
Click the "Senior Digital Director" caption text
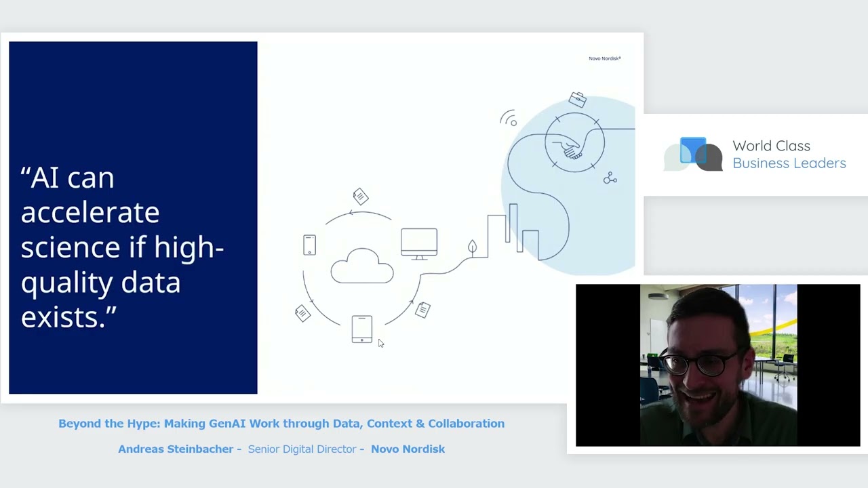(x=302, y=449)
